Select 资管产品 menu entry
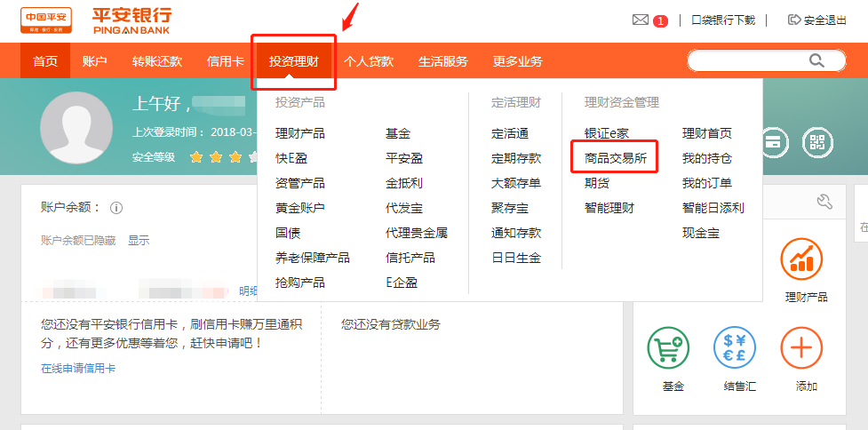The image size is (868, 430). point(300,183)
